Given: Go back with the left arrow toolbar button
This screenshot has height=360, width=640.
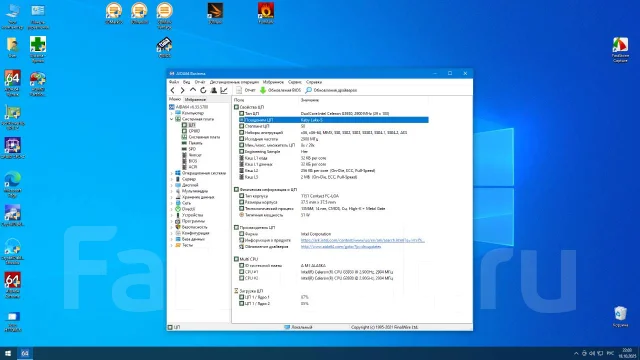Looking at the screenshot, I should tap(173, 90).
